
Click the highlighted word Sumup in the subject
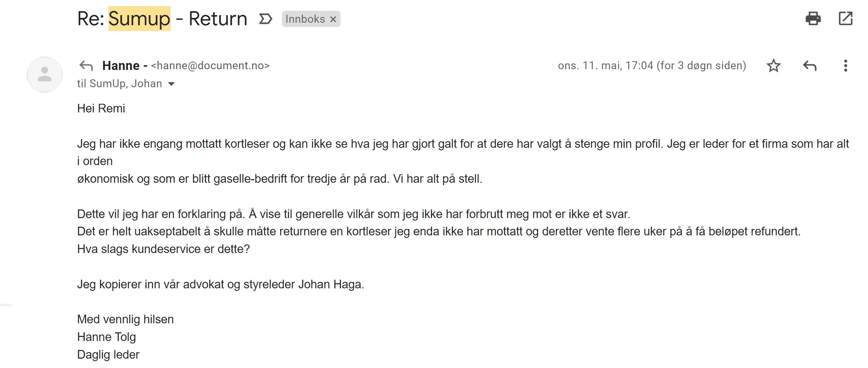point(139,19)
